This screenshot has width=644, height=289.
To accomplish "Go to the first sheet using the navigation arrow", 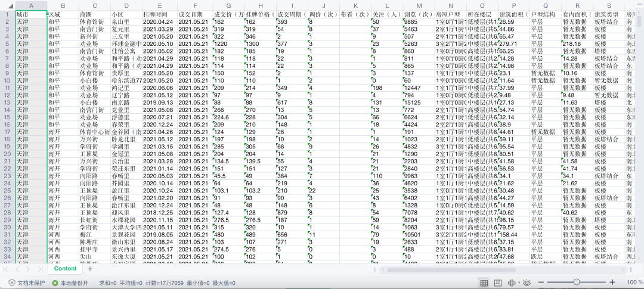I will click(6, 269).
